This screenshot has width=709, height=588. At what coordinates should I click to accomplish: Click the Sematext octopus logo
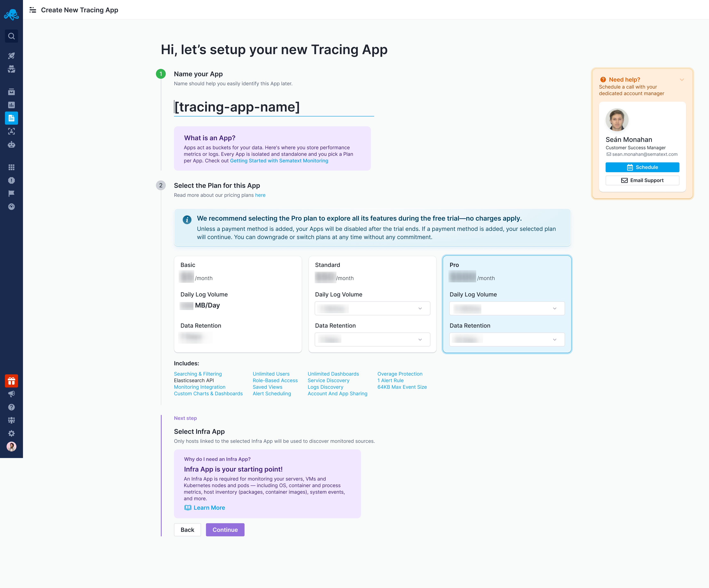[x=11, y=15]
